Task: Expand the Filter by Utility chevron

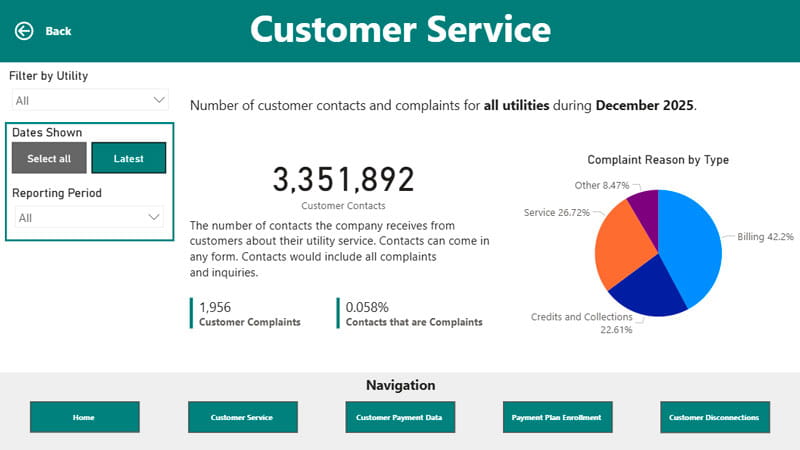Action: [159, 99]
